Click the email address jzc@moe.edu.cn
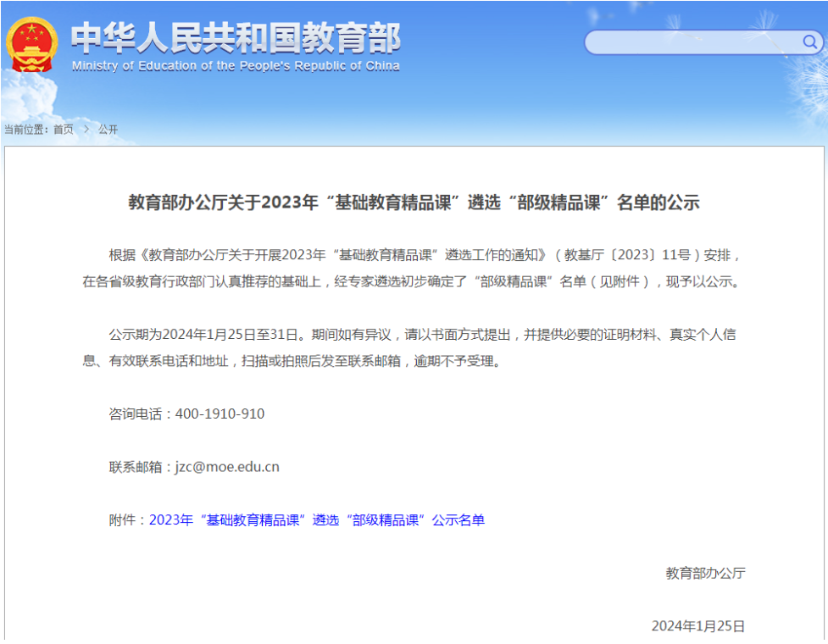 227,467
